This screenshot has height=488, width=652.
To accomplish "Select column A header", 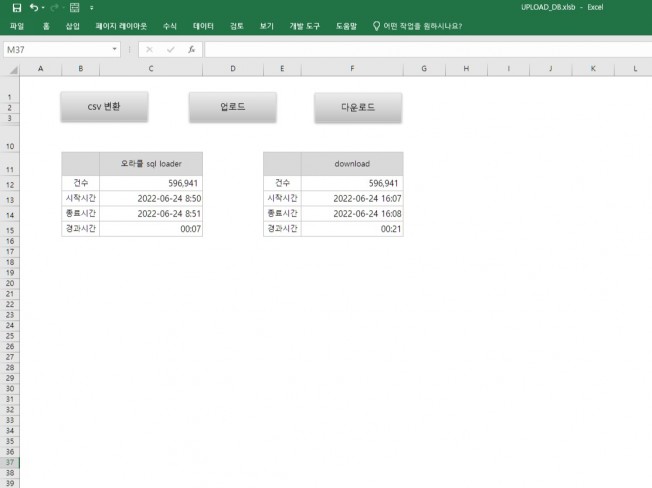I will tap(40, 69).
